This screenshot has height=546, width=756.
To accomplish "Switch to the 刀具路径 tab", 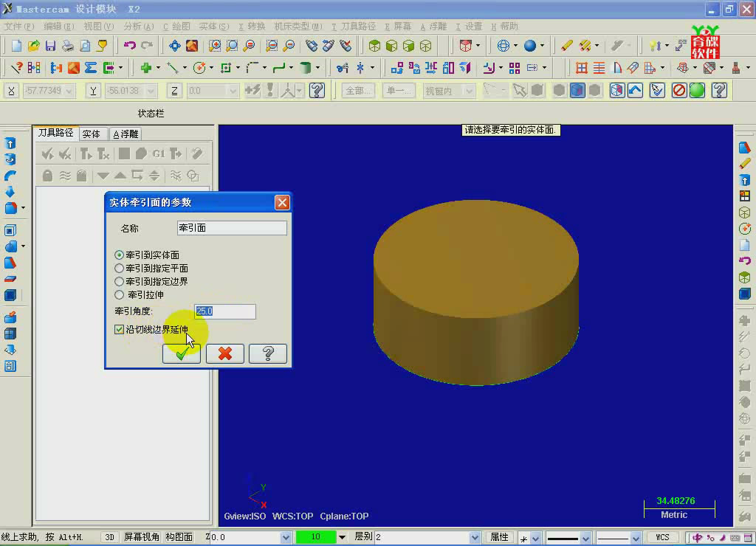I will [56, 133].
